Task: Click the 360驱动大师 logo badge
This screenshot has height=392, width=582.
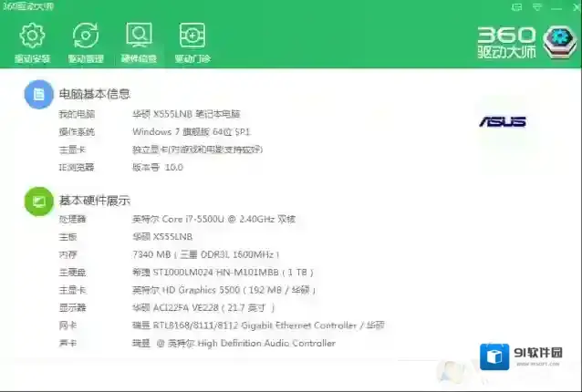Action: [x=556, y=40]
